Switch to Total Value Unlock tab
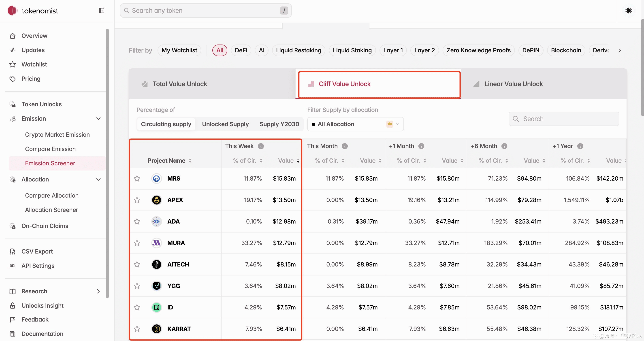The image size is (644, 341). point(180,84)
